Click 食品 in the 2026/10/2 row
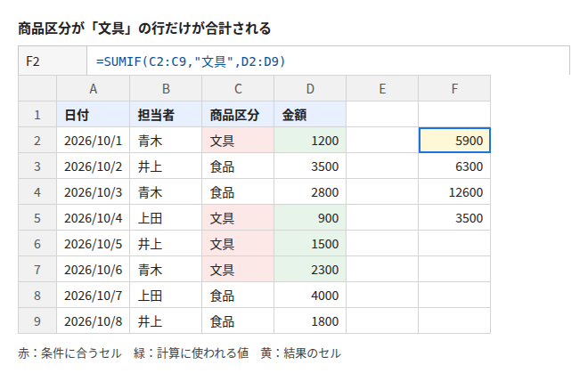This screenshot has width=588, height=373. point(238,166)
